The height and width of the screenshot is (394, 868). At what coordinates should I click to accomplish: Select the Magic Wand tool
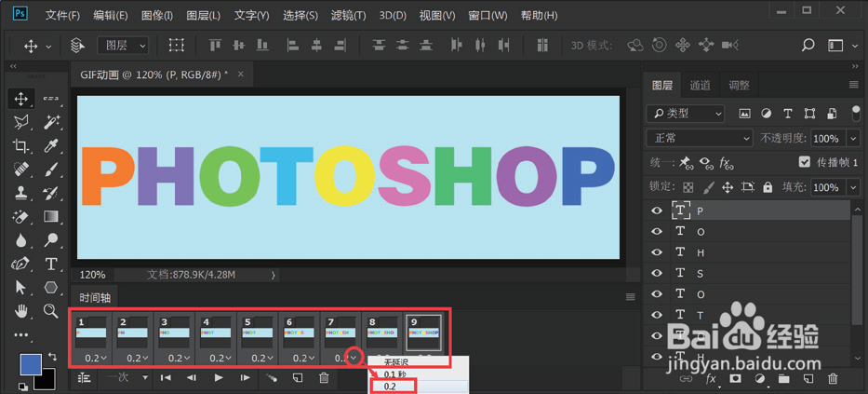pos(51,122)
